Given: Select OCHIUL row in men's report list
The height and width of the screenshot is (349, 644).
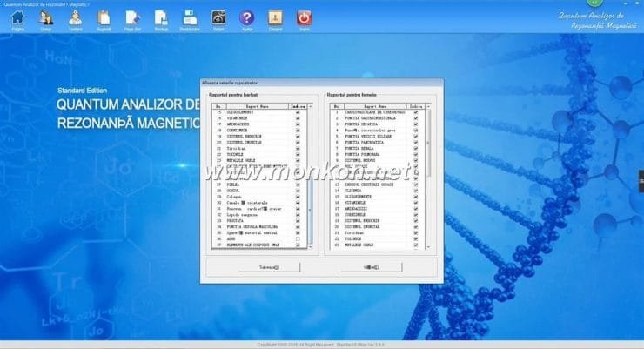Looking at the screenshot, I should (259, 191).
